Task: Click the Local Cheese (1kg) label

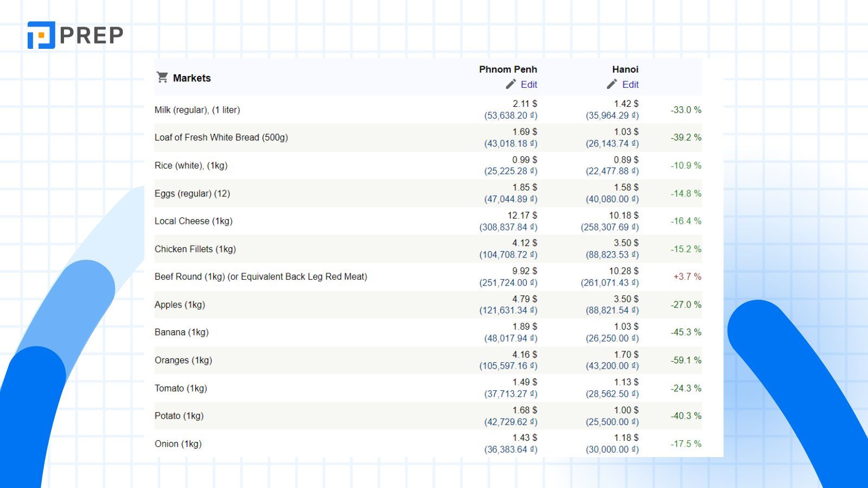Action: [194, 221]
